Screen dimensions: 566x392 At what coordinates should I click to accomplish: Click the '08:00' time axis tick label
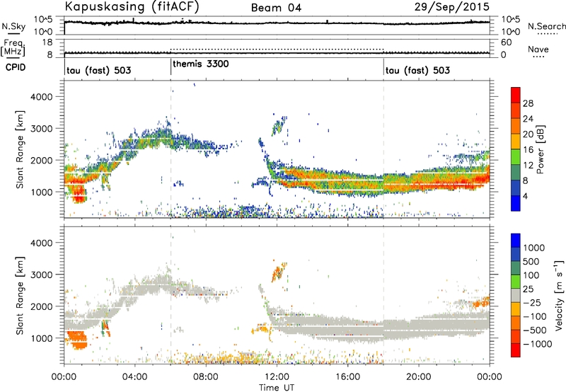tap(206, 377)
